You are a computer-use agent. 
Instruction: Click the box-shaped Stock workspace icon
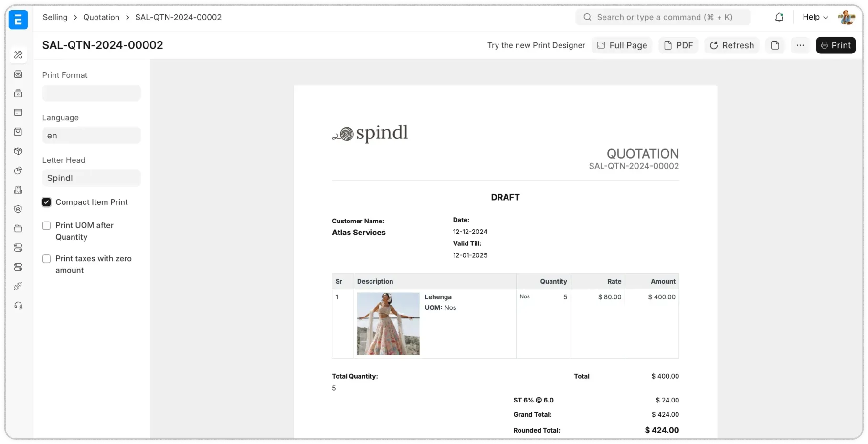18,151
